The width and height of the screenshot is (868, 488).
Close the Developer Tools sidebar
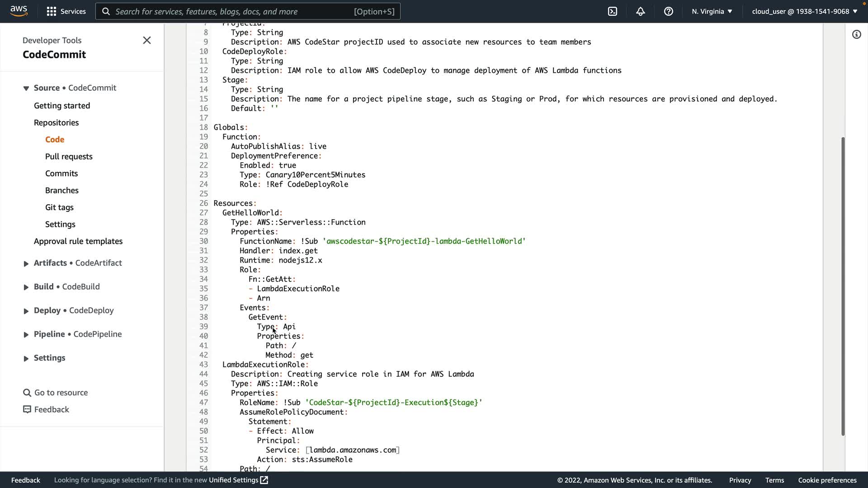pos(147,40)
